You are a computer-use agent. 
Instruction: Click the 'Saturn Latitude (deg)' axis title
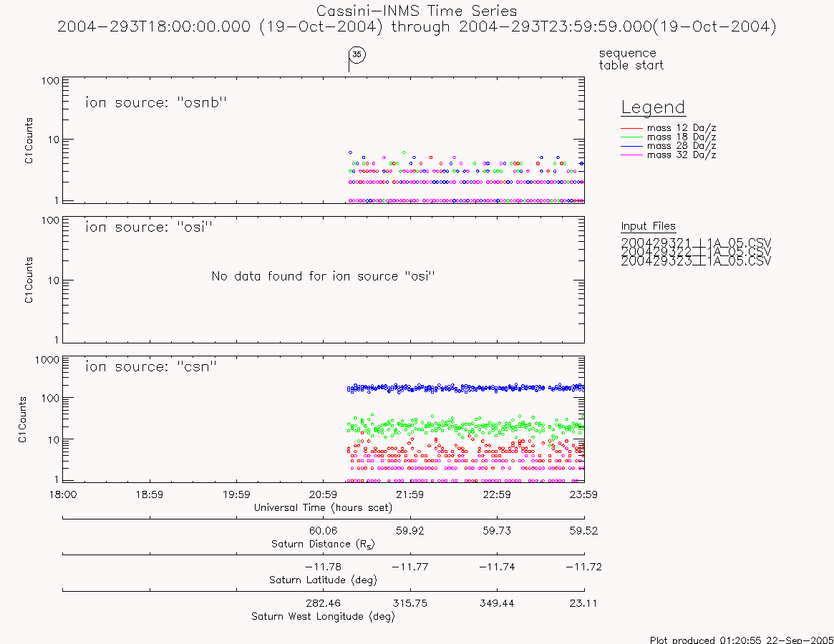323,580
